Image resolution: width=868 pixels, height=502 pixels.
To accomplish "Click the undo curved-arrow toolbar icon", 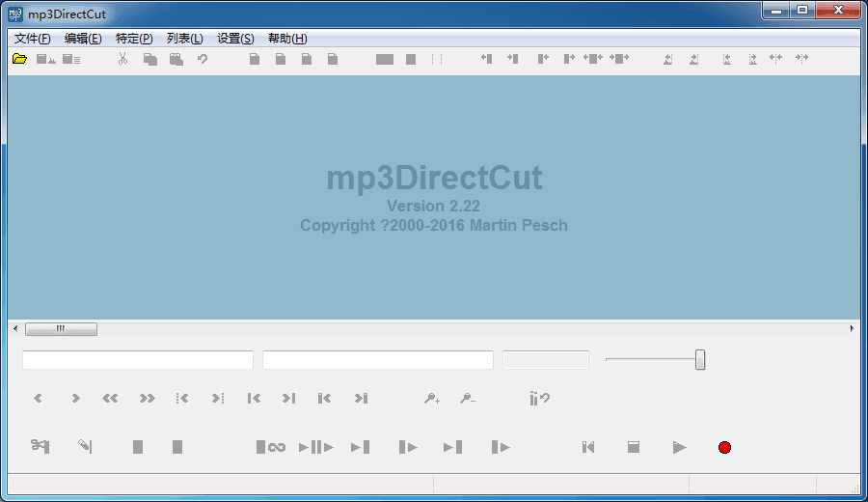I will tap(203, 59).
